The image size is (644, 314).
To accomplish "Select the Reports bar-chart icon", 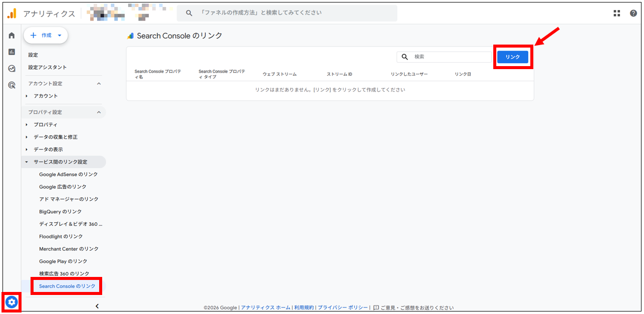I will click(11, 51).
